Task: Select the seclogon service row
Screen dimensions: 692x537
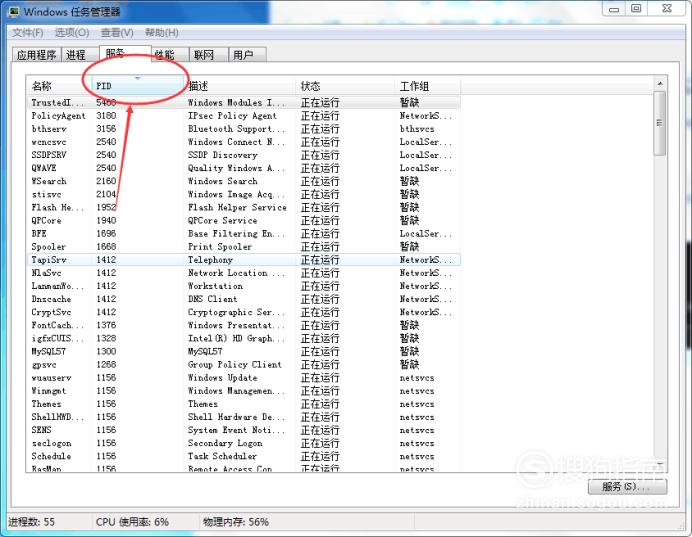Action: point(244,443)
